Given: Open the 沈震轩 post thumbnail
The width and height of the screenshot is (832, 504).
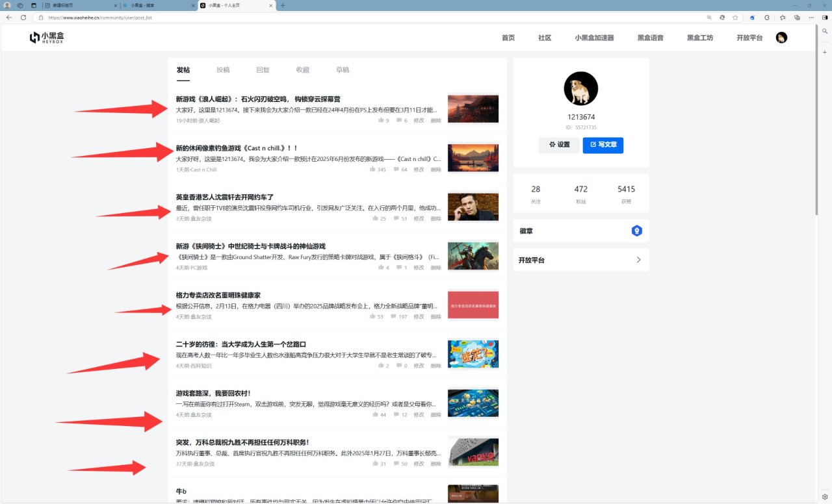Looking at the screenshot, I should [x=473, y=207].
